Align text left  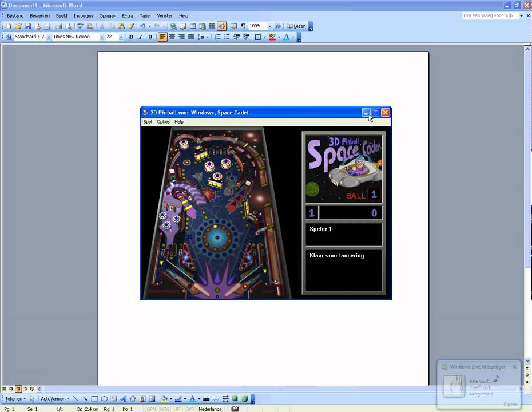point(162,37)
